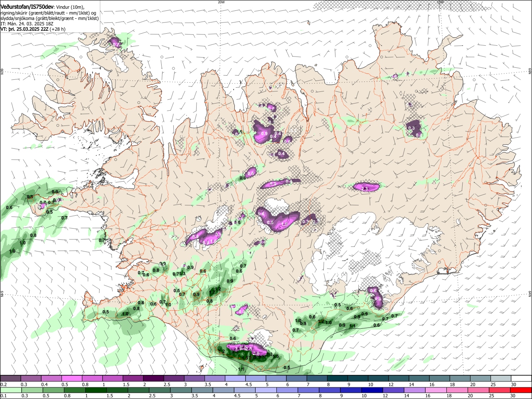This screenshot has width=532, height=399.
Task: Choose the bright red 30 swatch in lower legend
Action: 521,390
